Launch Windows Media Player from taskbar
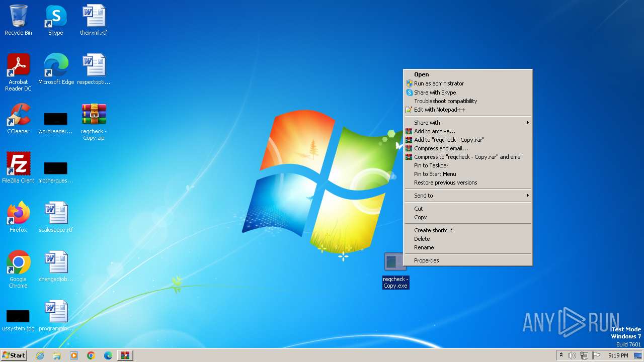The width and height of the screenshot is (644, 362). 74,355
